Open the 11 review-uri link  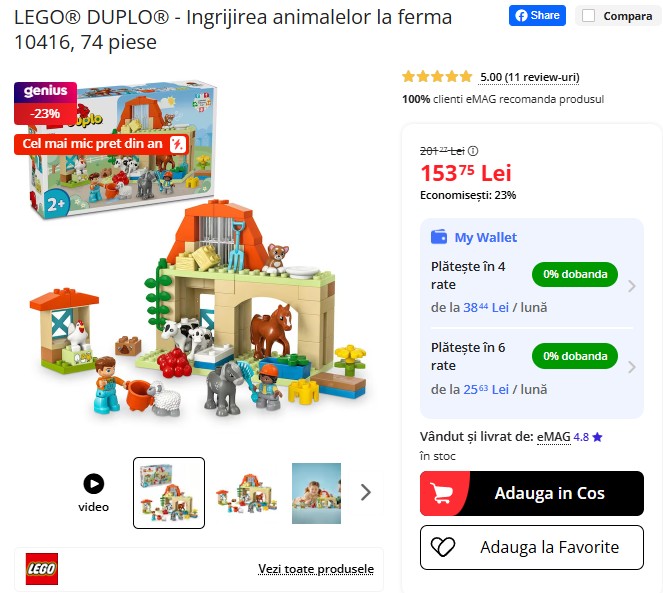[x=529, y=77]
